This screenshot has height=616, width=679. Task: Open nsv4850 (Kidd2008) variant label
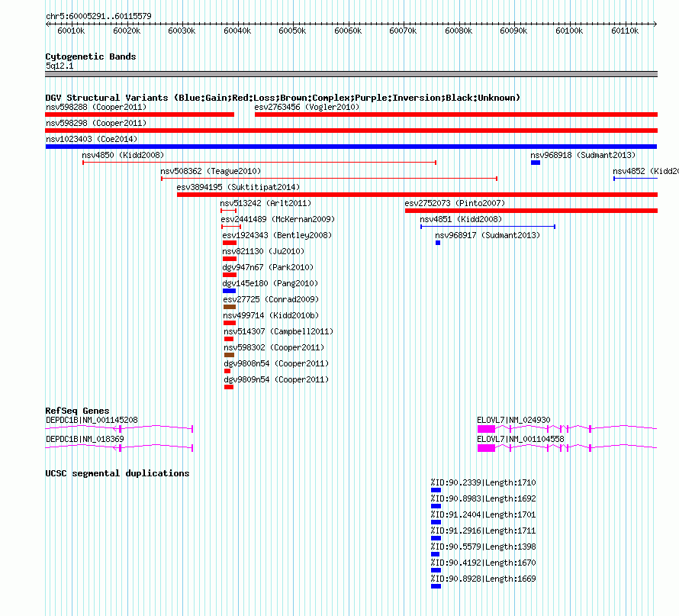tap(123, 155)
